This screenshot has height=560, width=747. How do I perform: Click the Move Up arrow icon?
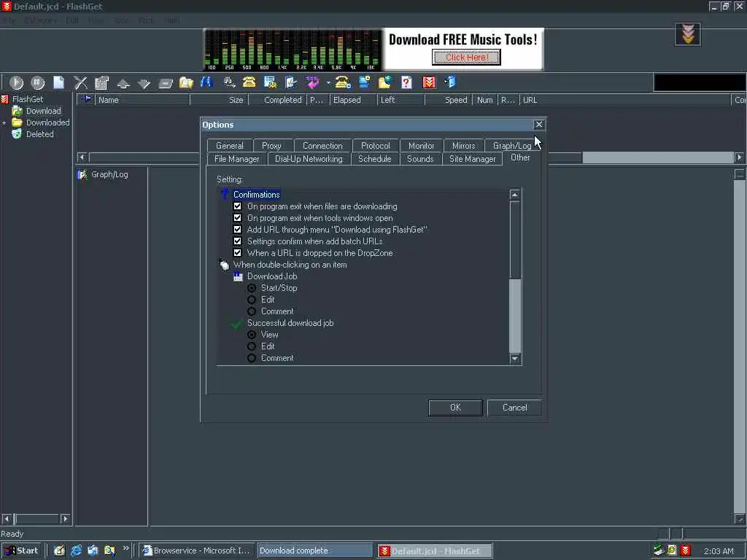click(x=123, y=85)
